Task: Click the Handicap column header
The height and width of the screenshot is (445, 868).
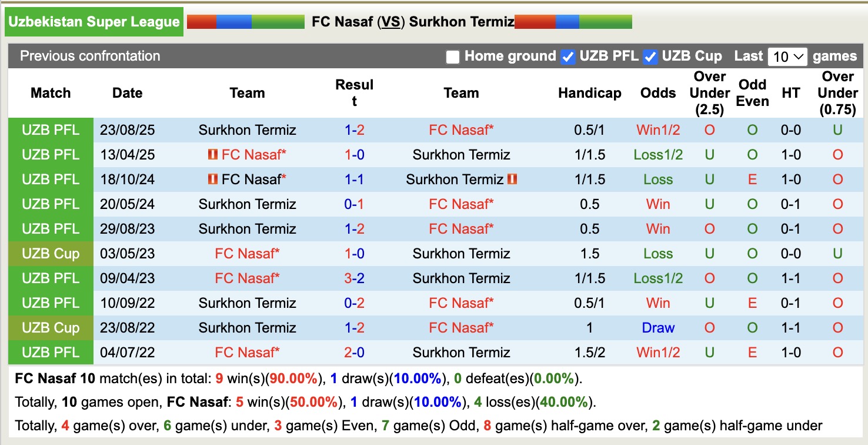Action: point(589,93)
